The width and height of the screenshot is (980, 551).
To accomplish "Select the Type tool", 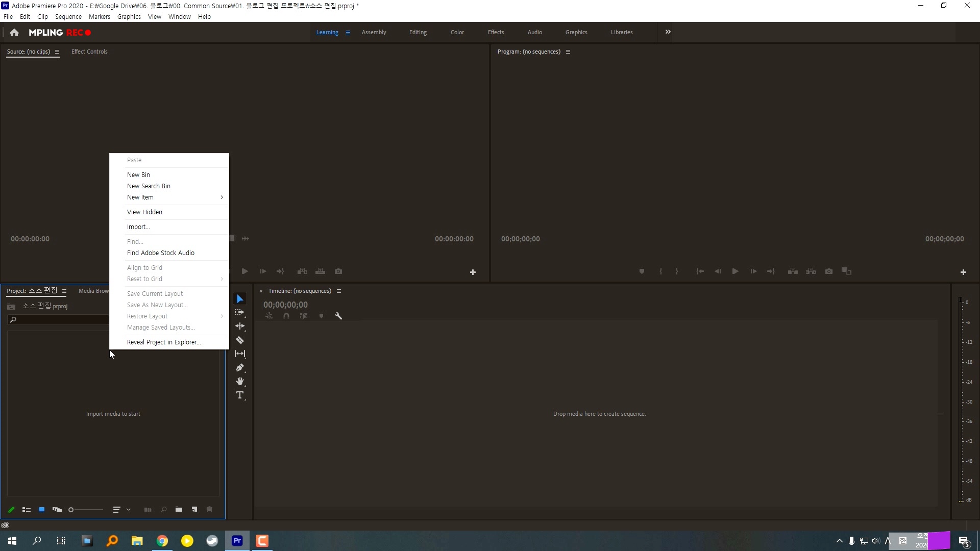I will click(240, 395).
